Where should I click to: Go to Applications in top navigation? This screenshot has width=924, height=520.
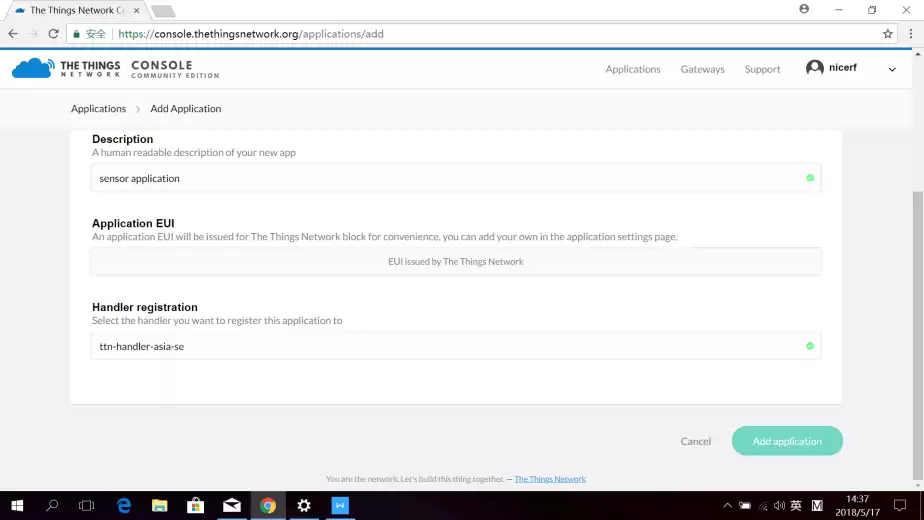(633, 69)
